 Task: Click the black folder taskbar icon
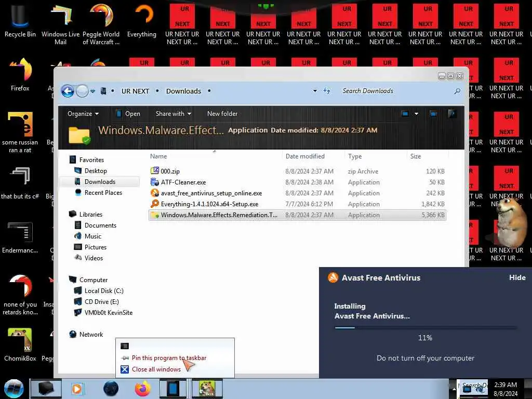pyautogui.click(x=46, y=389)
